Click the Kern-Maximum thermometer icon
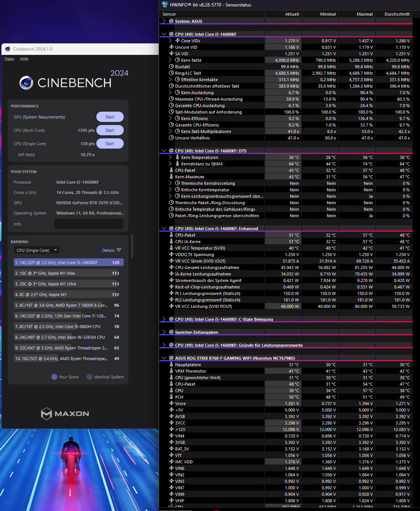The image size is (420, 511). [171, 177]
